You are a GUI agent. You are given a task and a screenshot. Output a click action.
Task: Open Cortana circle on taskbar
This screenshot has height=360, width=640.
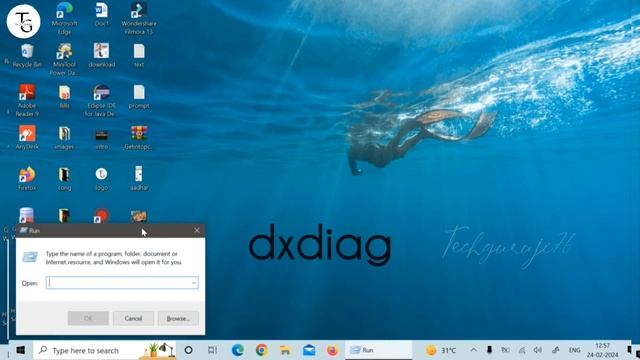[x=188, y=350]
